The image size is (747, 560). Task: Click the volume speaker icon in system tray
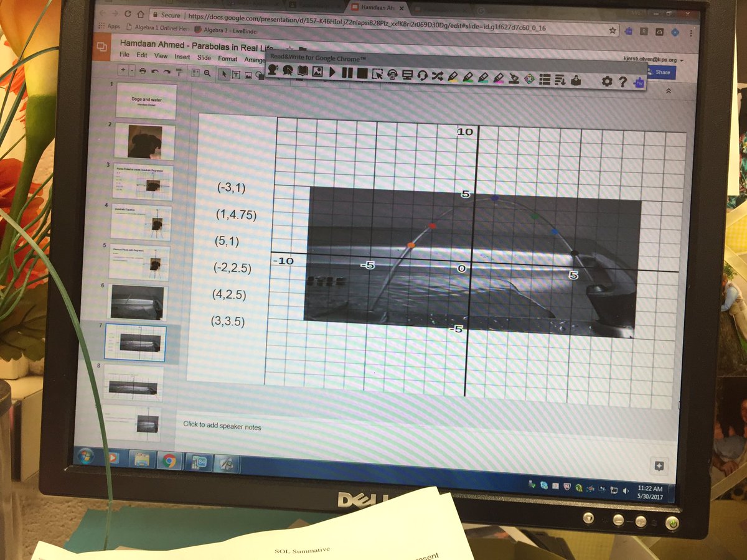point(626,491)
